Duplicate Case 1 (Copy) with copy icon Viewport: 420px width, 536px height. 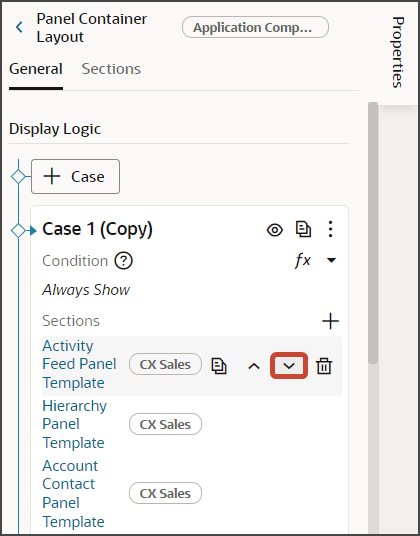(x=303, y=229)
